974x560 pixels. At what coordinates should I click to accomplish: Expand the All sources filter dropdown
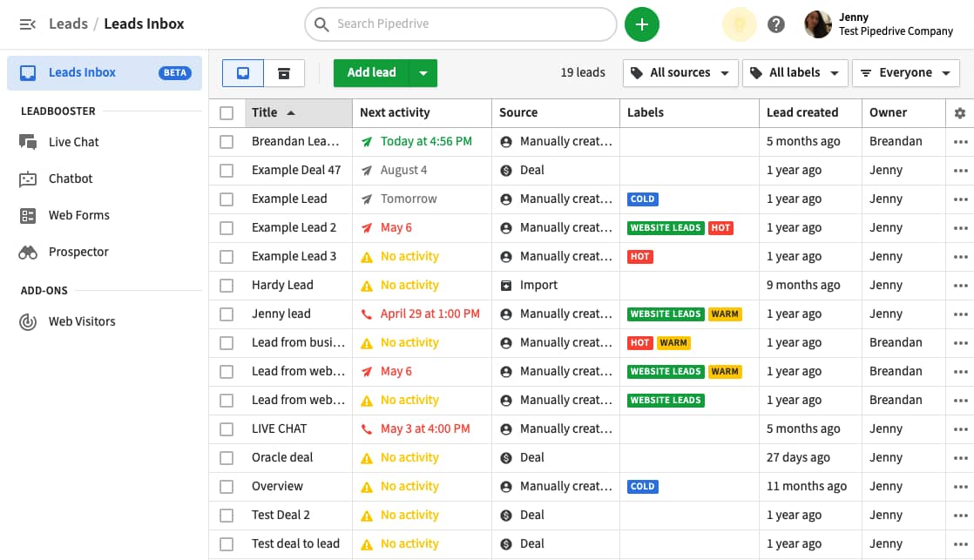(x=680, y=73)
